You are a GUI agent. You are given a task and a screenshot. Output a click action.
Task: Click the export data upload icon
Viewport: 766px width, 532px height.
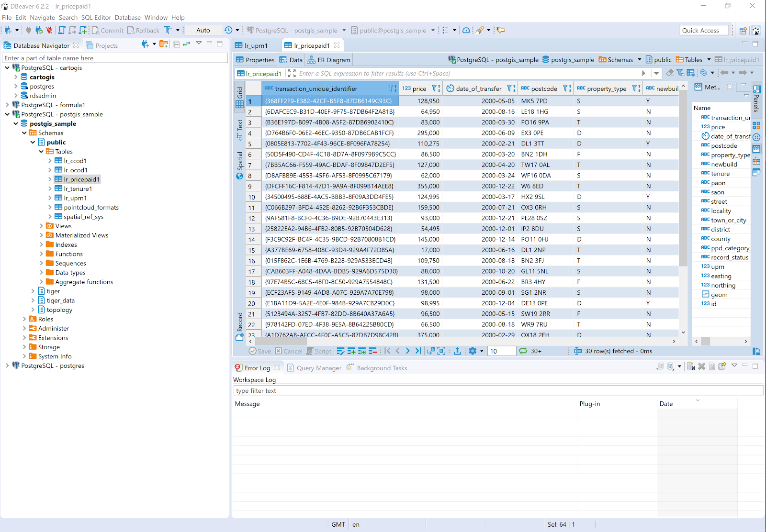pyautogui.click(x=457, y=351)
